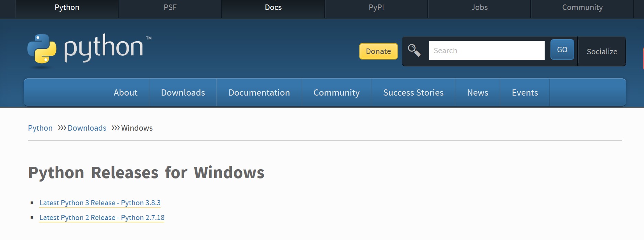Open the PyPI tab in top bar
This screenshot has height=240, width=644.
[x=376, y=8]
